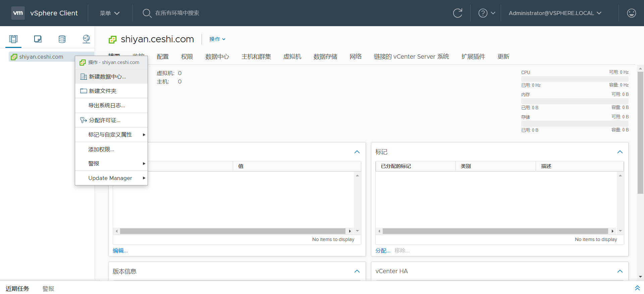Switch to the 更新 tab

[x=503, y=57]
